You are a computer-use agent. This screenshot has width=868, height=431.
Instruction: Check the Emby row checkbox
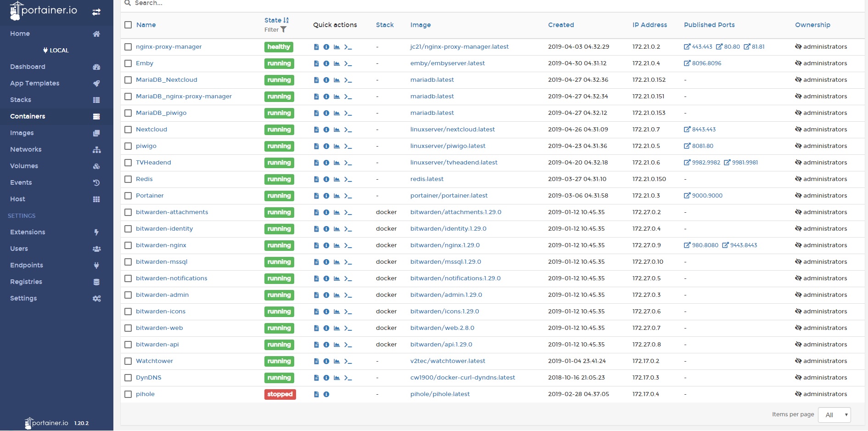[x=128, y=63]
